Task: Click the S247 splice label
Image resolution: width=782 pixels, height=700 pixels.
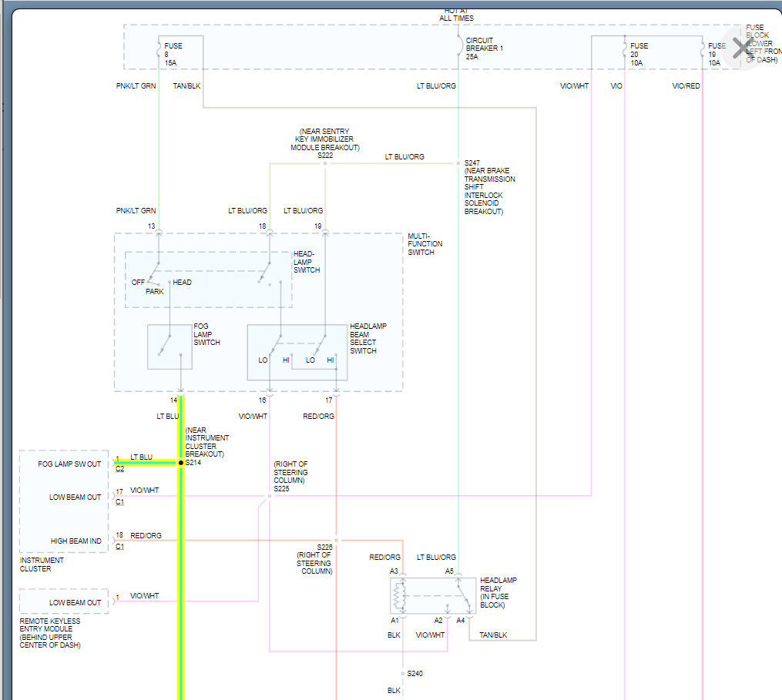Action: 472,163
